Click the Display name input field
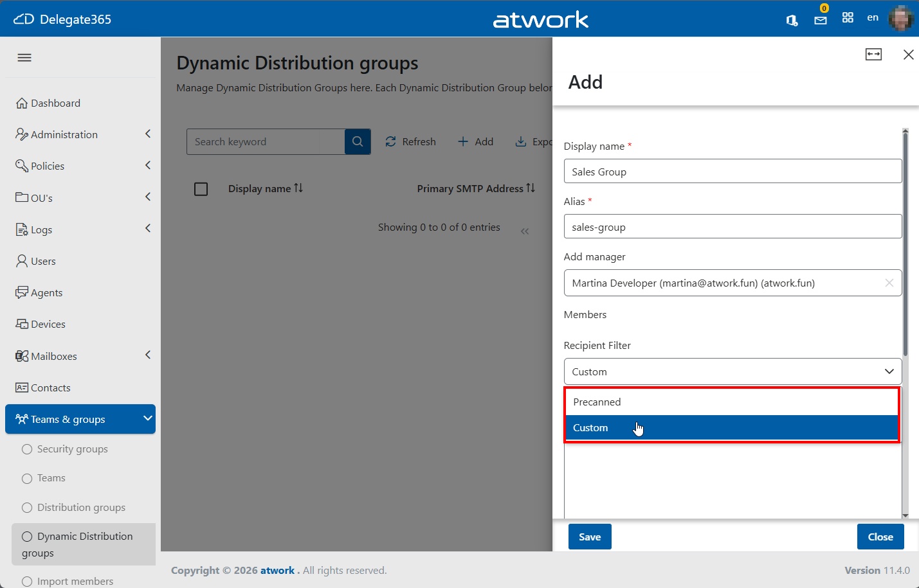Image resolution: width=919 pixels, height=588 pixels. (x=732, y=172)
